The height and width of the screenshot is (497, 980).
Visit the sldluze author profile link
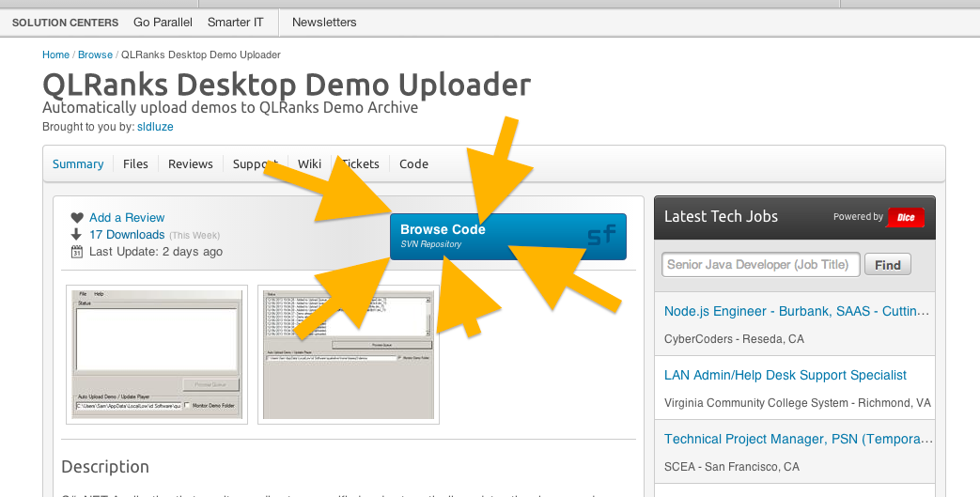pyautogui.click(x=155, y=126)
